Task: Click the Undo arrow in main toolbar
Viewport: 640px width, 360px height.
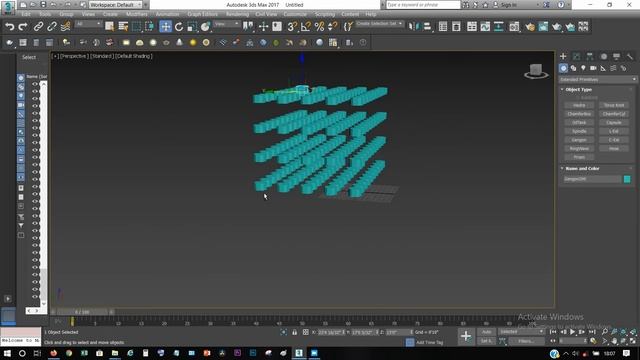Action: click(9, 27)
